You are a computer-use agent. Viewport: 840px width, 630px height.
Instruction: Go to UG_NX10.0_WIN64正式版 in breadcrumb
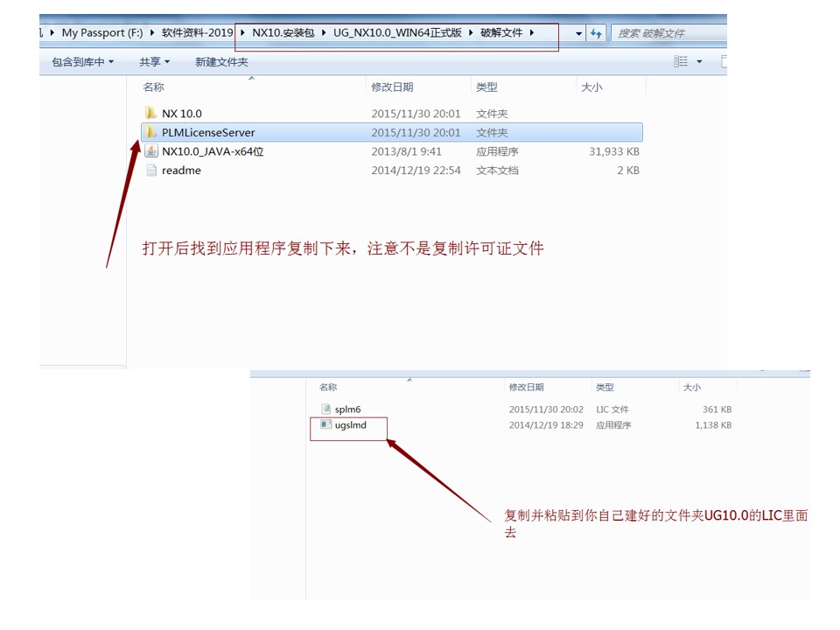click(x=397, y=32)
